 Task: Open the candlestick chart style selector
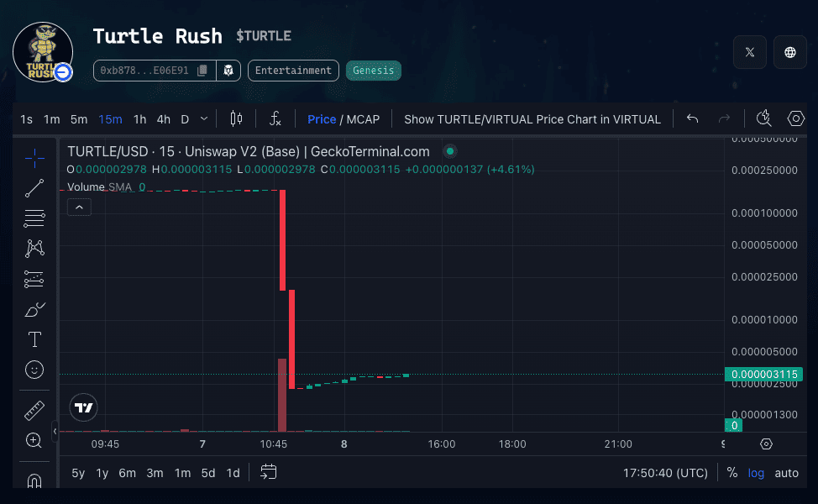coord(236,119)
